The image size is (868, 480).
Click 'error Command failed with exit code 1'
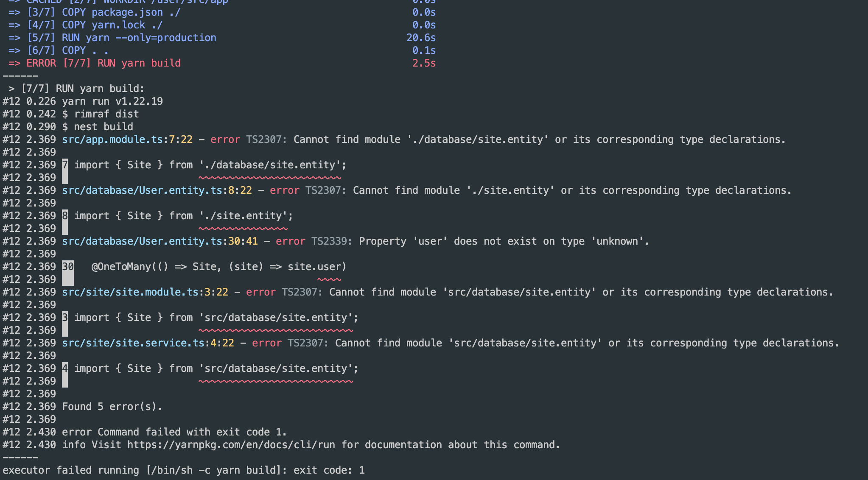[174, 432]
